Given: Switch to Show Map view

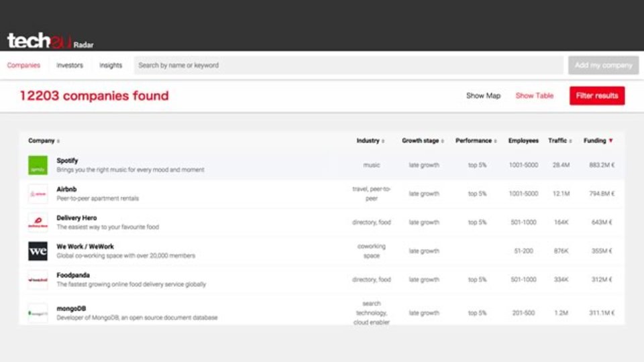Looking at the screenshot, I should [x=484, y=96].
